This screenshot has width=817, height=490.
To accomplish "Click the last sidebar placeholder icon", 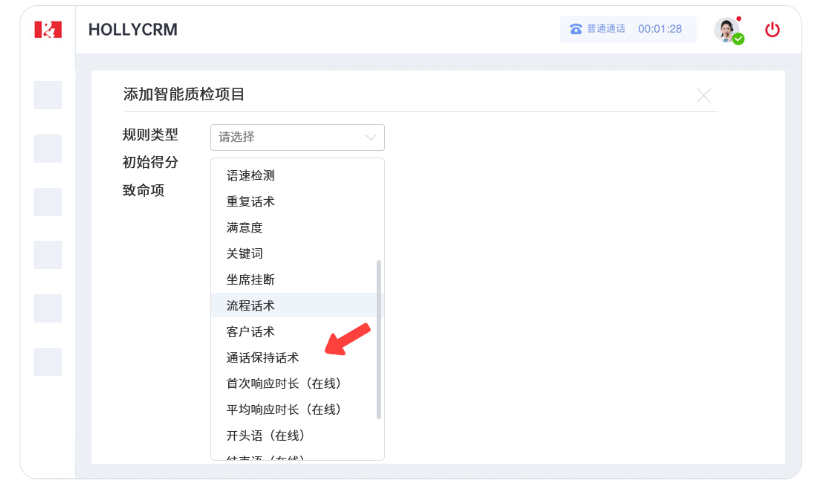I will [48, 362].
